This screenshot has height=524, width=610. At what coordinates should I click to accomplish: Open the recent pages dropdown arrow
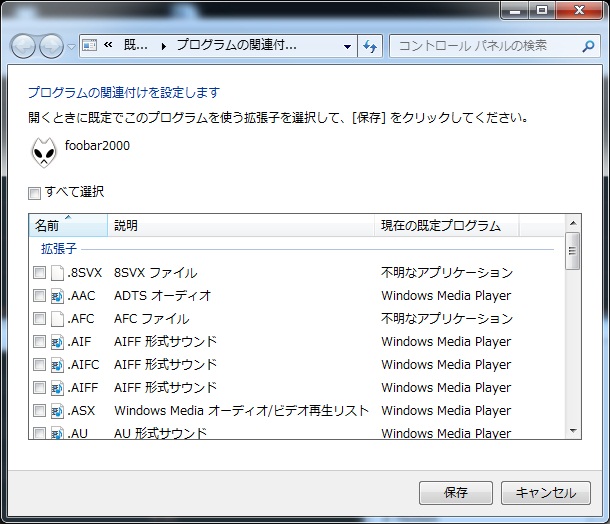71,47
